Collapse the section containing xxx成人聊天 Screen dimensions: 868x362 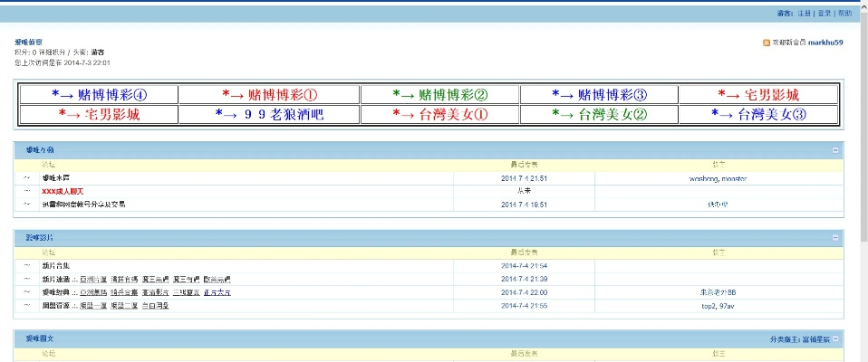(x=835, y=150)
